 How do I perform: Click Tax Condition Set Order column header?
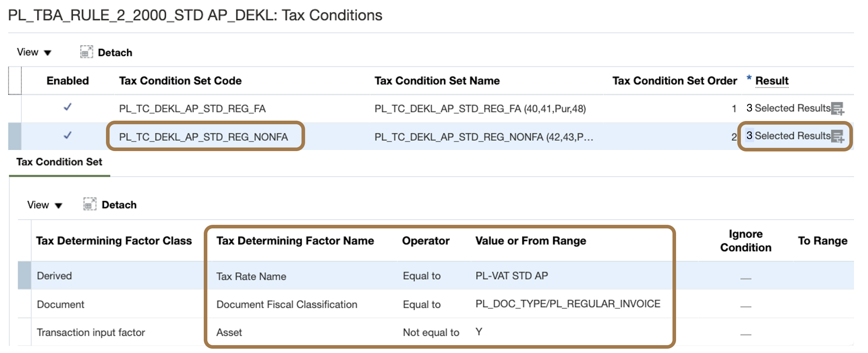pyautogui.click(x=675, y=81)
